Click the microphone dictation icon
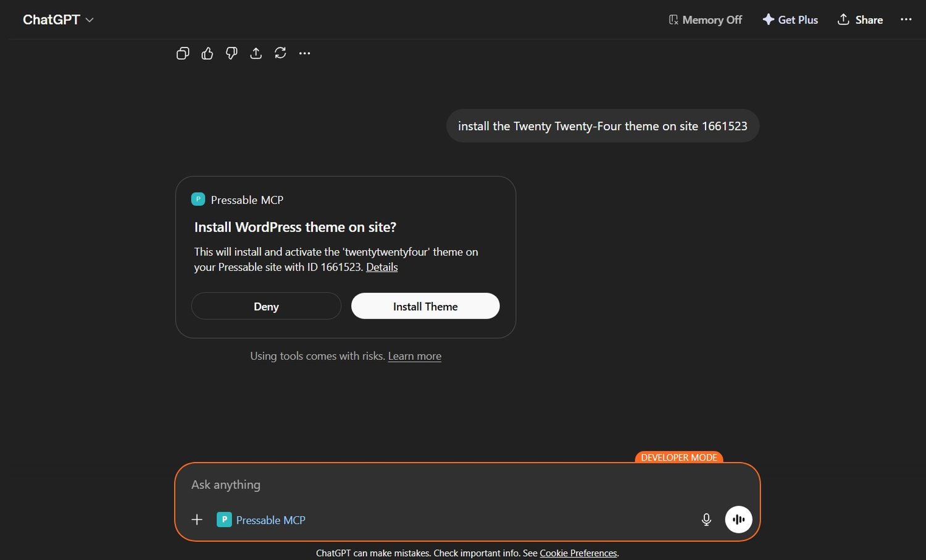 coord(707,520)
